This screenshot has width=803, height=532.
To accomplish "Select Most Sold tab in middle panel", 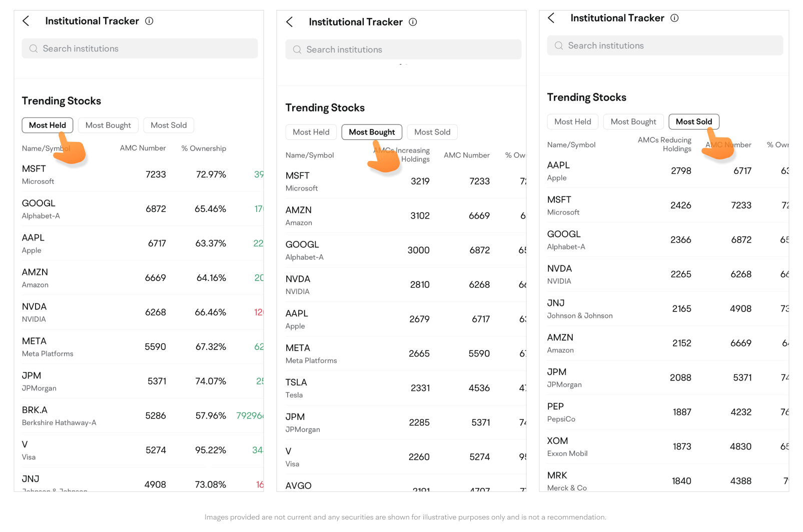I will click(432, 132).
